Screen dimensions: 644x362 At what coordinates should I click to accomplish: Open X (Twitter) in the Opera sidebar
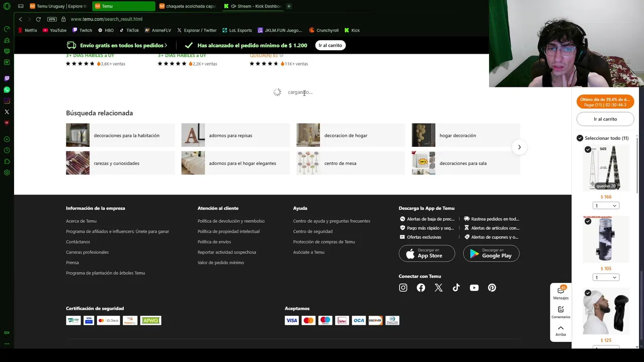[x=7, y=112]
